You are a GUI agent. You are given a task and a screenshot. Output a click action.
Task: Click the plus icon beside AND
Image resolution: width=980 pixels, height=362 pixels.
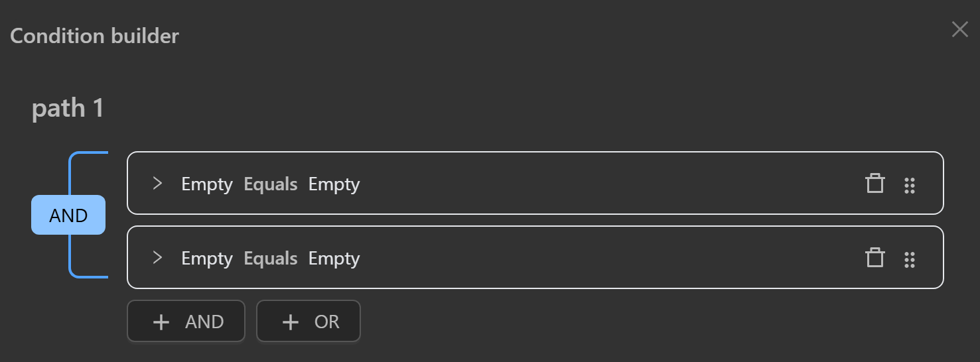[161, 322]
